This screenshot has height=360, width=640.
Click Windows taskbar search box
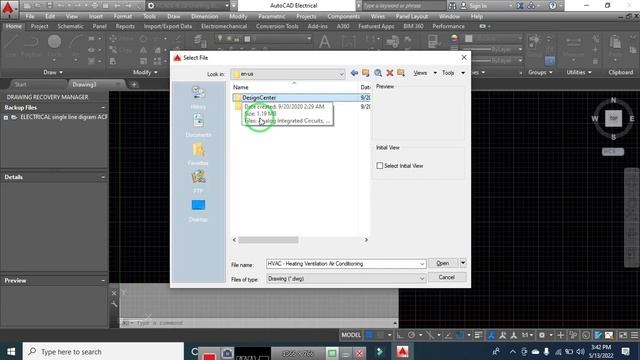(103, 351)
